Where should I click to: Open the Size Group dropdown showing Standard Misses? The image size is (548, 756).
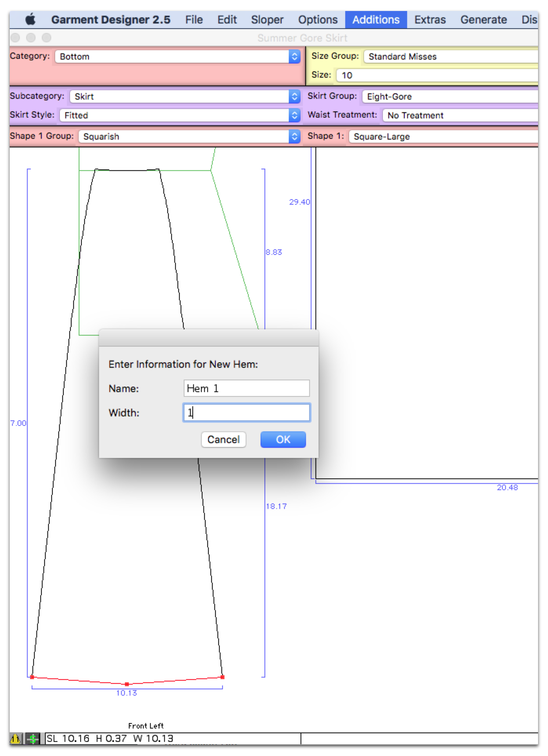tap(451, 57)
